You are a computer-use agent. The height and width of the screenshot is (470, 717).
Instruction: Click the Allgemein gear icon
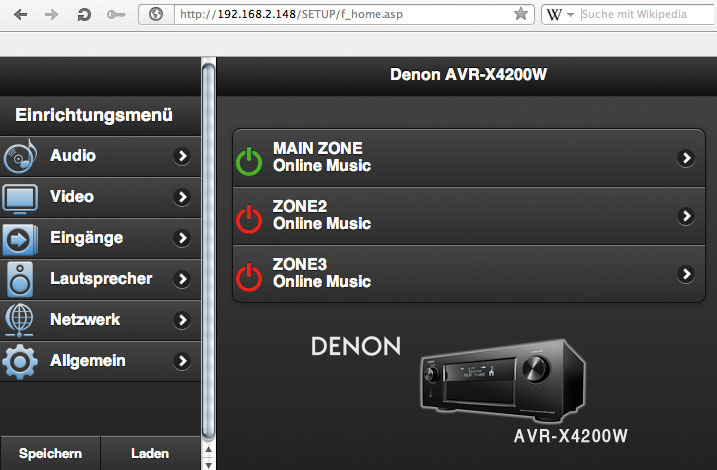pyautogui.click(x=20, y=362)
